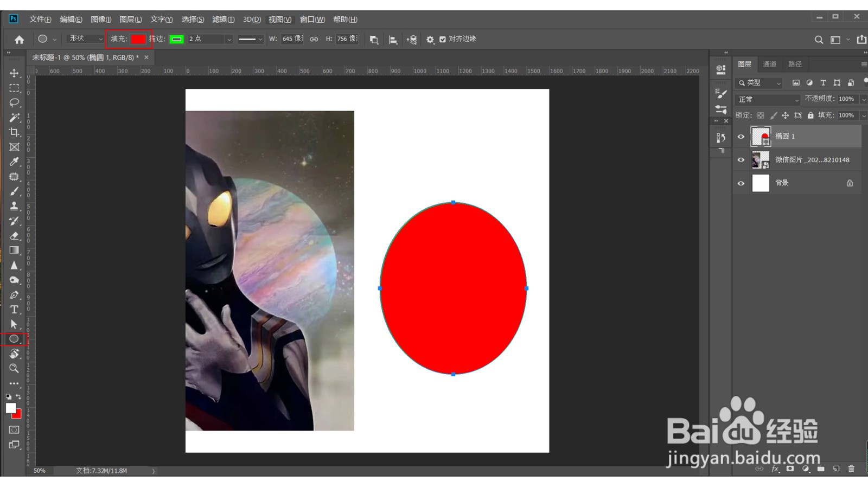Image resolution: width=868 pixels, height=488 pixels.
Task: Open the Edit Toolbar ellipsis
Action: pyautogui.click(x=14, y=383)
